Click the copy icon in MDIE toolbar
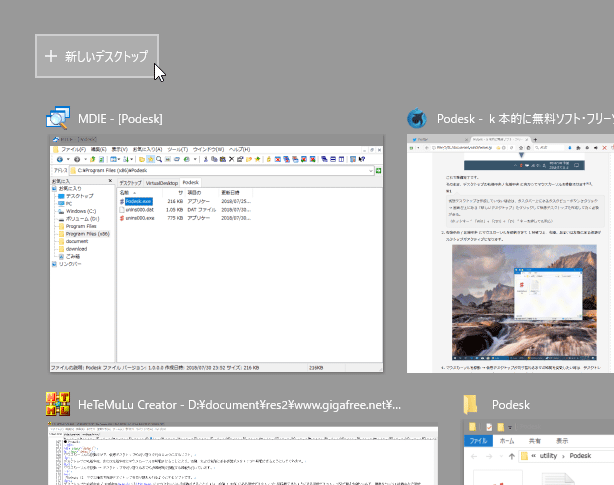 pyautogui.click(x=214, y=159)
